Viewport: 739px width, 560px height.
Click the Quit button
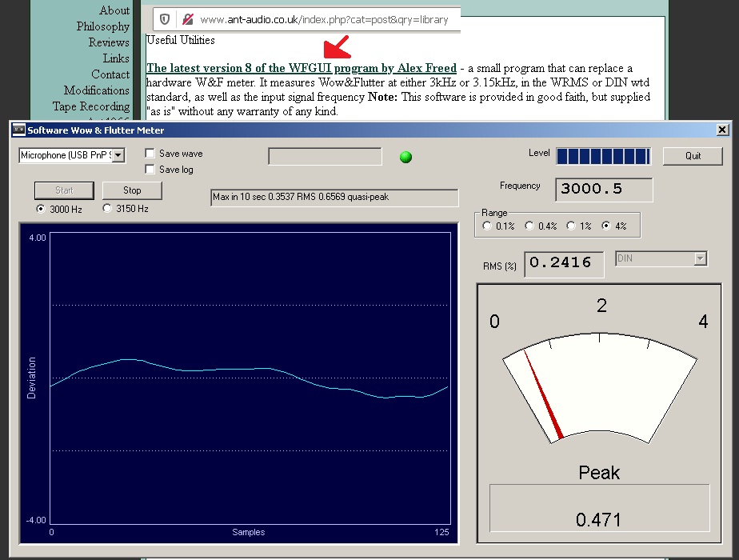[693, 156]
